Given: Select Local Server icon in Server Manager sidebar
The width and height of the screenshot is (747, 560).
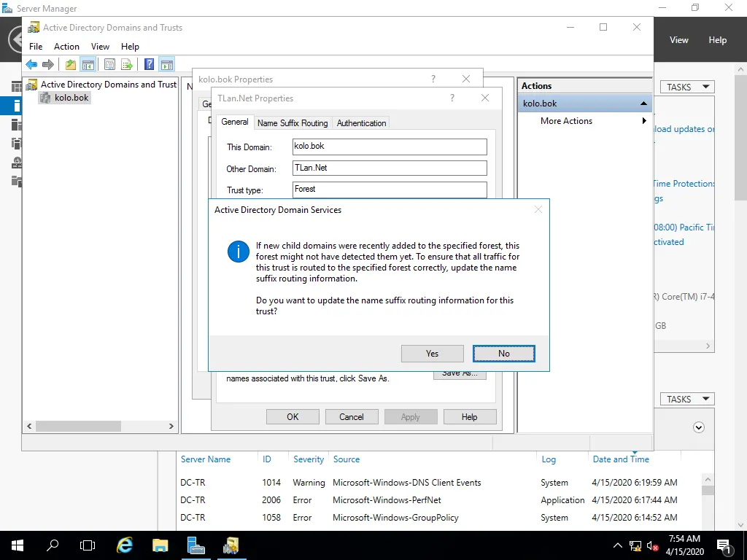Looking at the screenshot, I should point(16,106).
